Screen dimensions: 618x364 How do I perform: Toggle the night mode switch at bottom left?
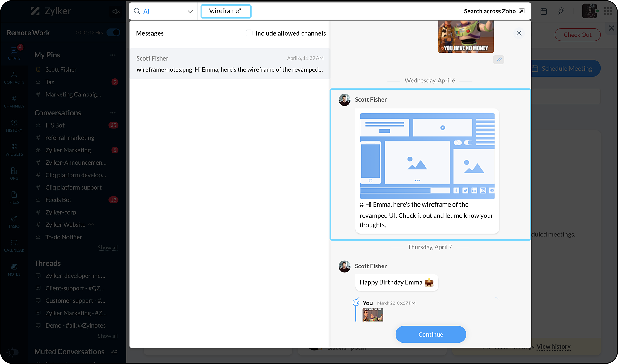(13, 352)
